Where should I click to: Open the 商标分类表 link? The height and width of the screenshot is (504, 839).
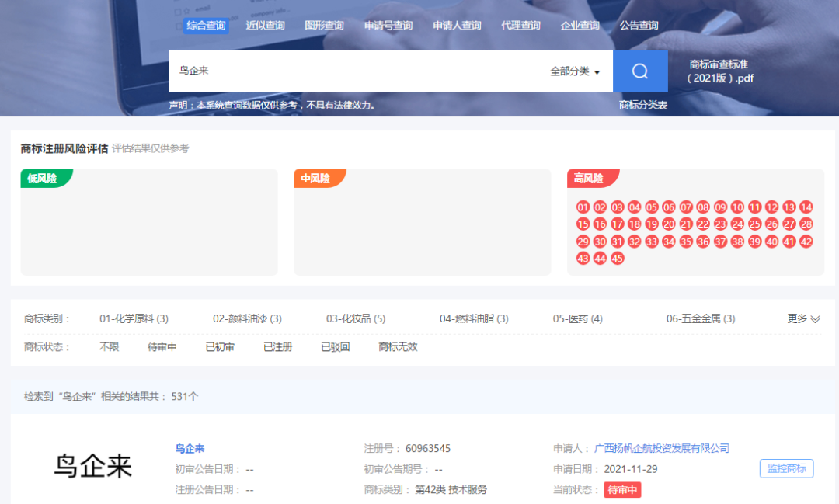(643, 106)
